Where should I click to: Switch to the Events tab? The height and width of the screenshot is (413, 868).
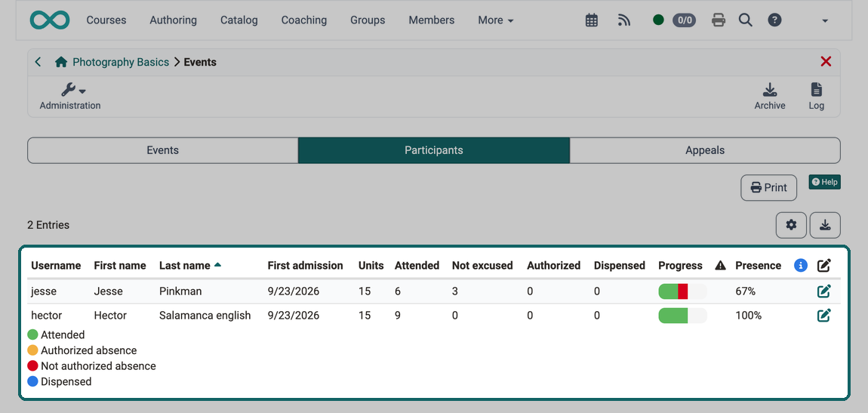point(163,150)
